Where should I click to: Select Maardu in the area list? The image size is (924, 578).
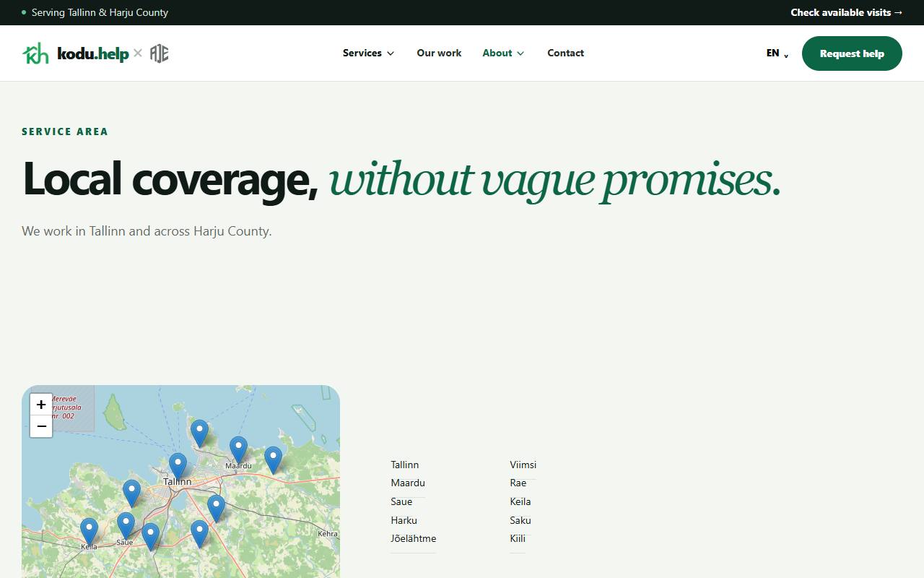pos(408,483)
